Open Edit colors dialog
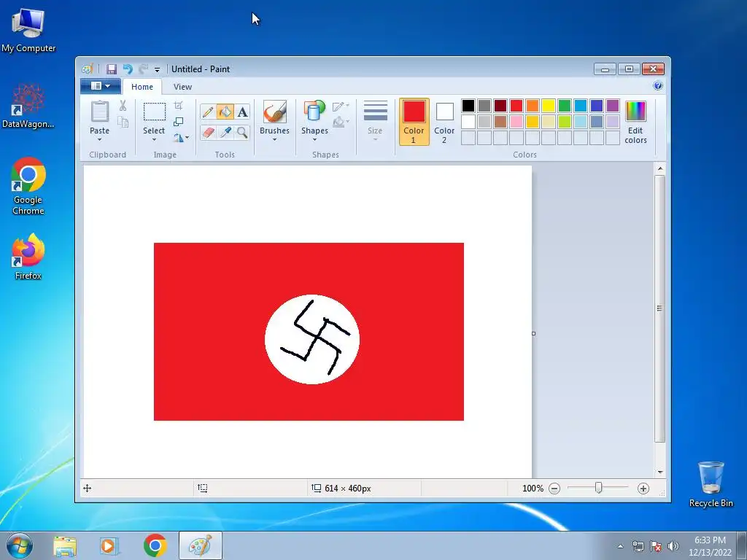The height and width of the screenshot is (560, 747). 635,122
